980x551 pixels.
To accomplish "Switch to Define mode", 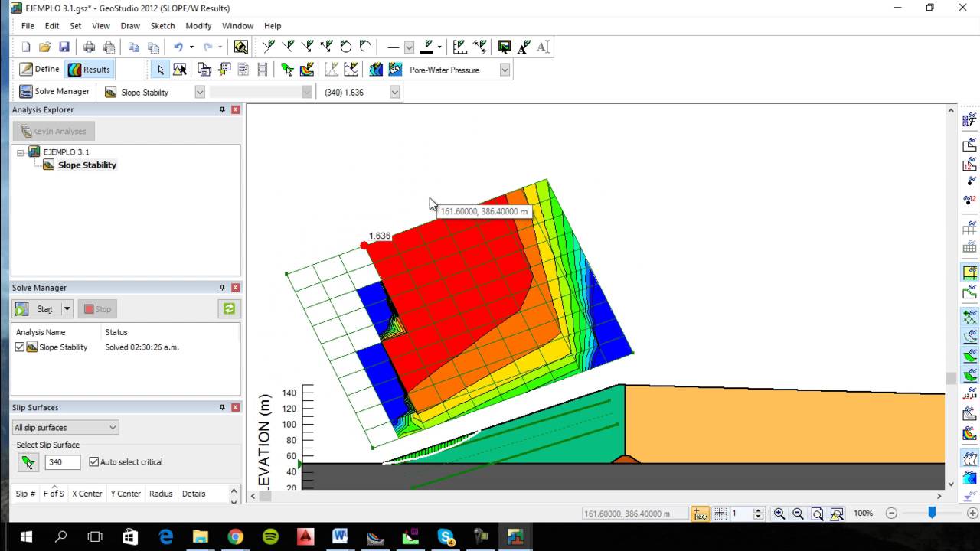I will pyautogui.click(x=40, y=70).
